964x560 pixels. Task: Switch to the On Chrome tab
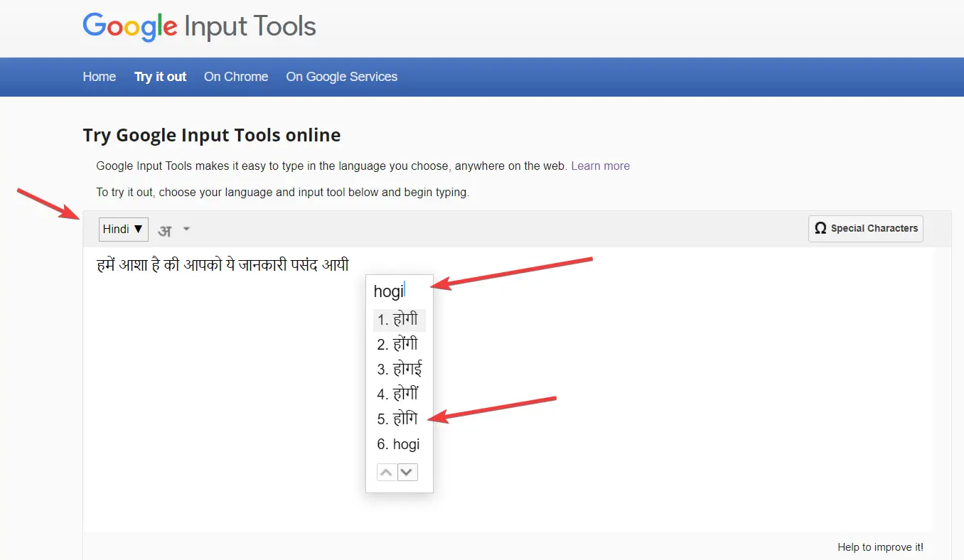click(236, 77)
